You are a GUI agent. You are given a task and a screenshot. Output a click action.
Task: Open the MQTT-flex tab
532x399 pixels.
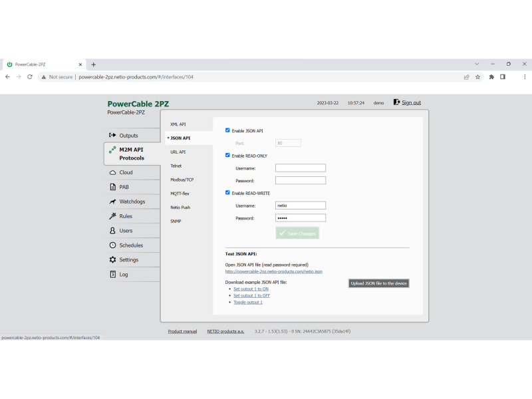[180, 194]
